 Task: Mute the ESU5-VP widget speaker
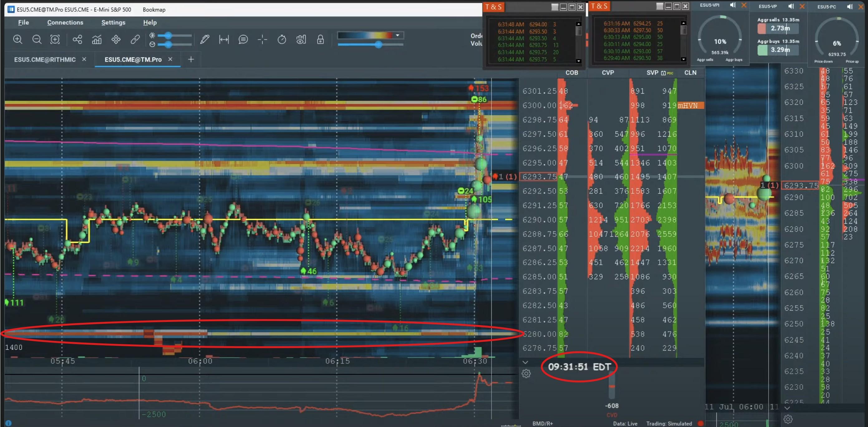[791, 6]
